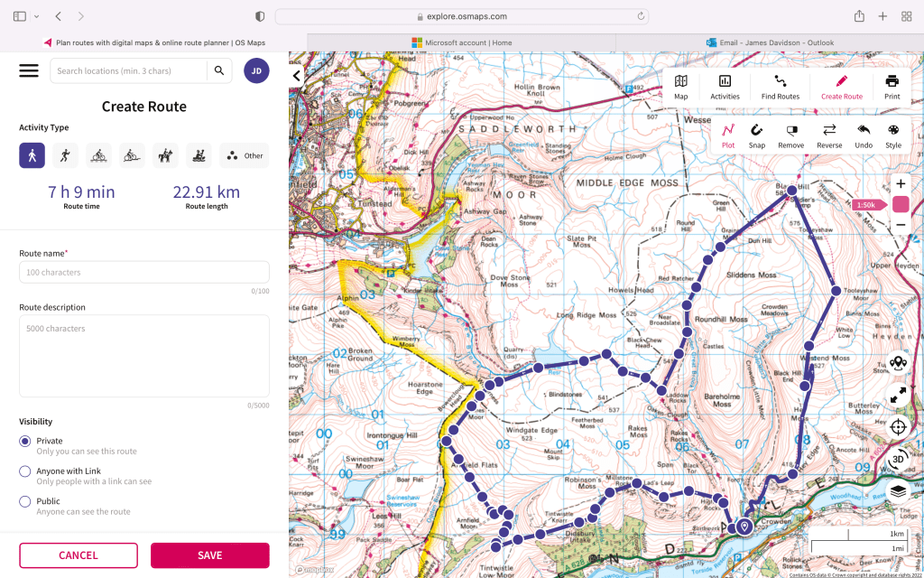924x578 pixels.
Task: Select Private visibility option
Action: (25, 441)
